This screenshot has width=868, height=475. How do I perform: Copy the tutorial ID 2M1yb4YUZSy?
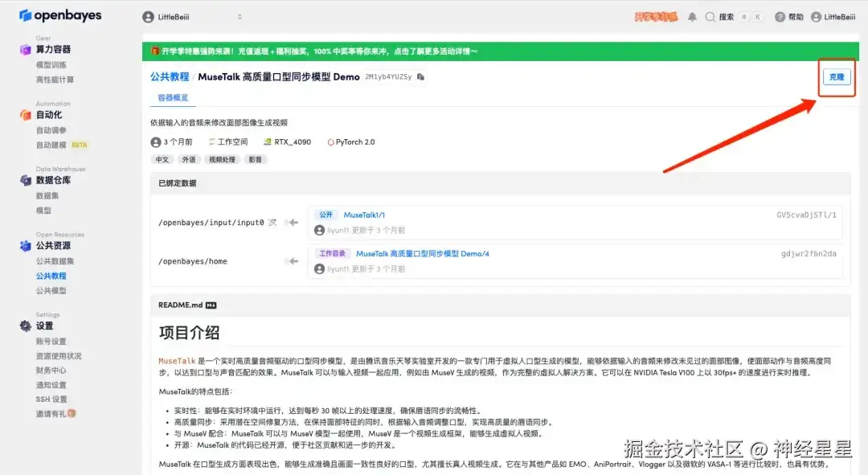420,77
